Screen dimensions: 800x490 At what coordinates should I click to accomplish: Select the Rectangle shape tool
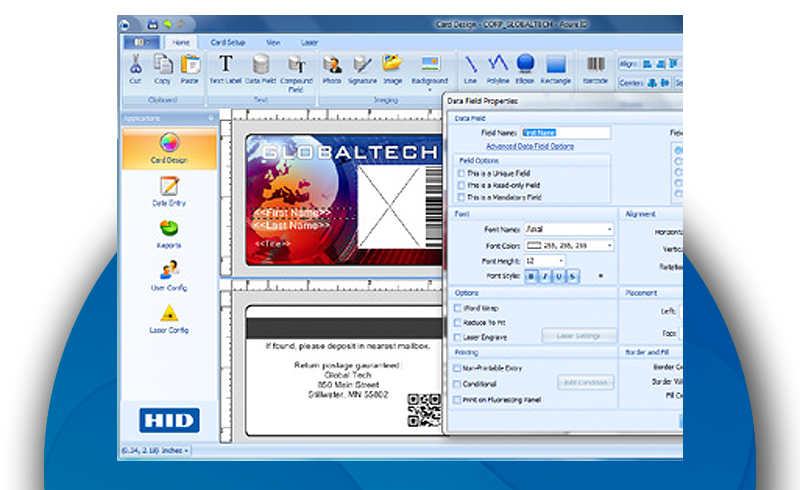click(556, 69)
